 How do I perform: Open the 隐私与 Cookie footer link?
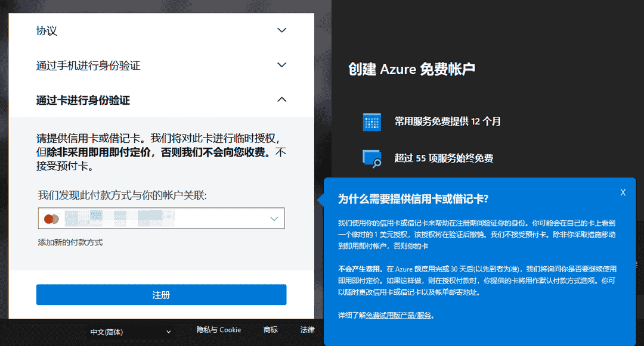218,330
